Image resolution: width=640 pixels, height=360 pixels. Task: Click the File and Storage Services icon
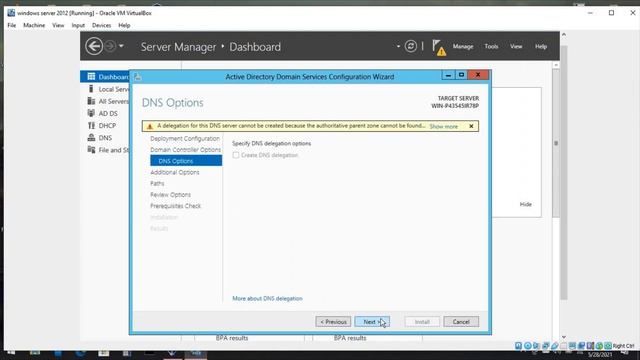coord(91,150)
